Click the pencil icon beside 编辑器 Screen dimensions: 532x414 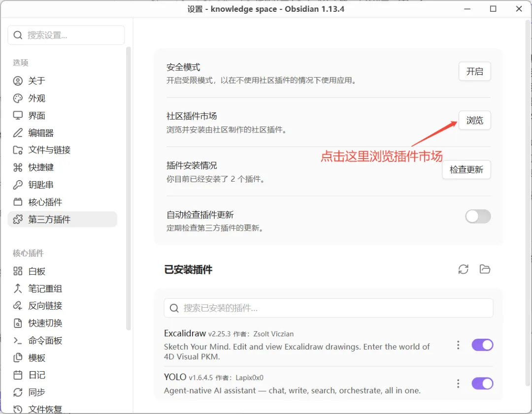tap(18, 132)
